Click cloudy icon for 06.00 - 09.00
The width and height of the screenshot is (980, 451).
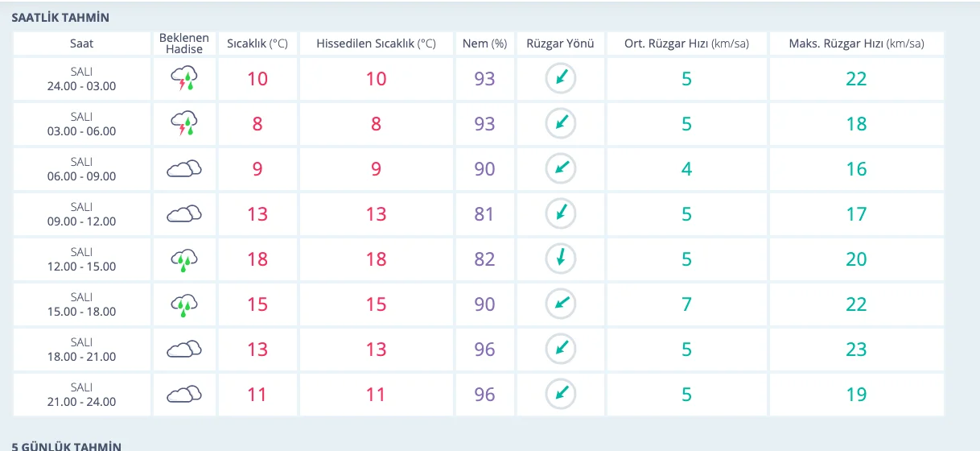[183, 168]
